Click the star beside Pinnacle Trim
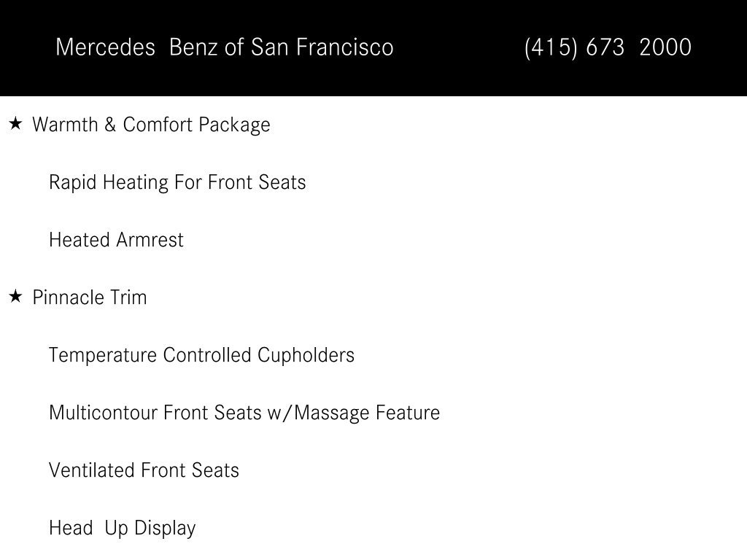747x560 pixels. pyautogui.click(x=16, y=296)
